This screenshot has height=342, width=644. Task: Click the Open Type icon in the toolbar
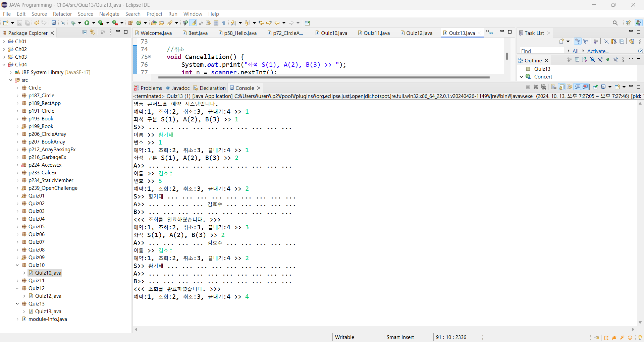tap(154, 23)
